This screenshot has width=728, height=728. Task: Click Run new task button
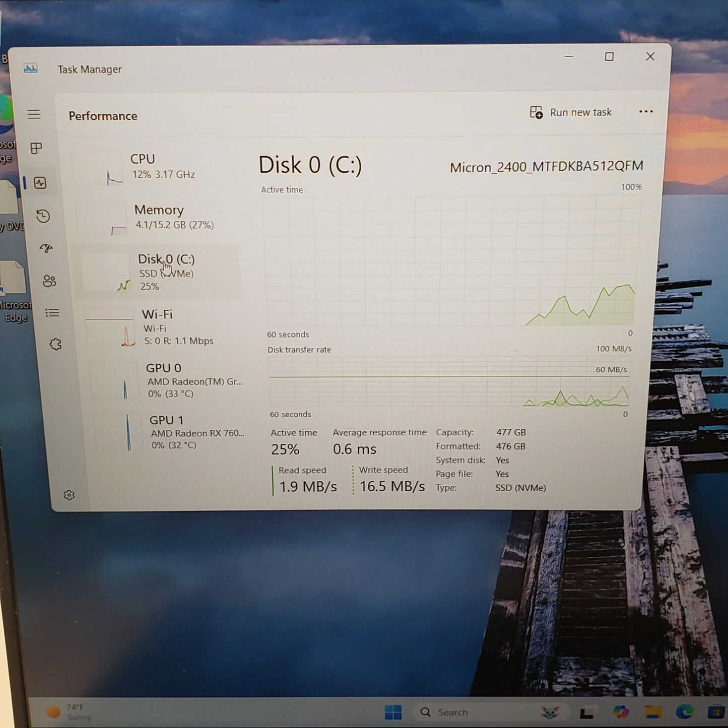coord(571,112)
